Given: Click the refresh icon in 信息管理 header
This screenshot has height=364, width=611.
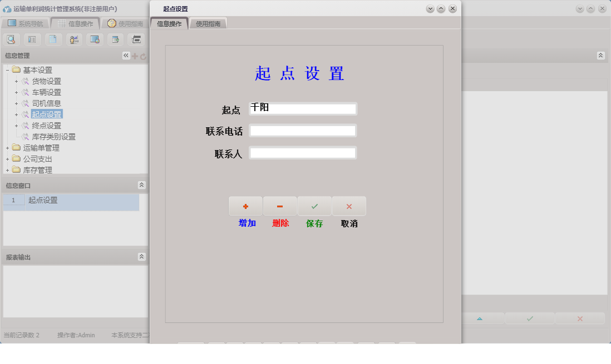Looking at the screenshot, I should pyautogui.click(x=144, y=55).
